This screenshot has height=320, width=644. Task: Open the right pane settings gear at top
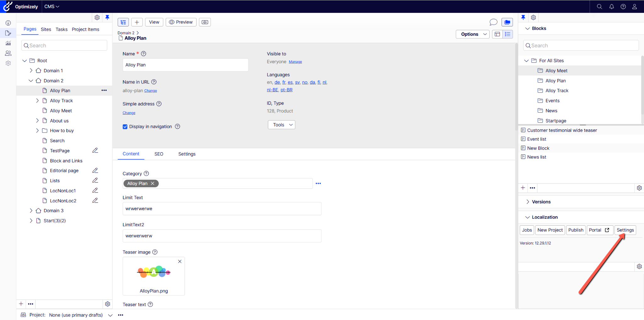pos(533,18)
